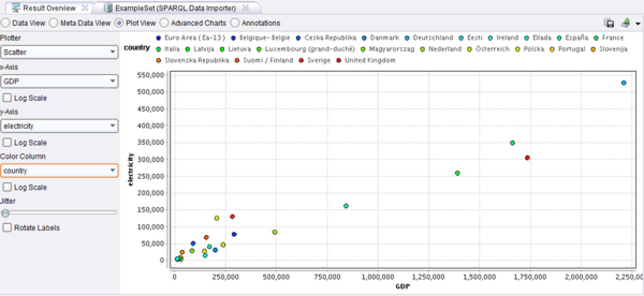Image resolution: width=644 pixels, height=296 pixels.
Task: Enable Log Scale for the y-Axis
Action: (x=7, y=142)
